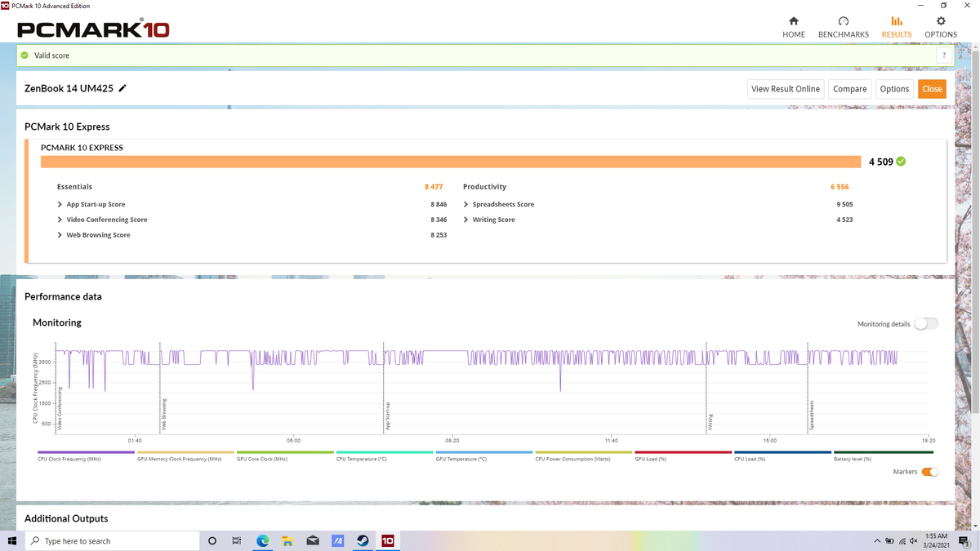The height and width of the screenshot is (551, 980).
Task: Click the overall score 4 509
Action: coord(881,162)
